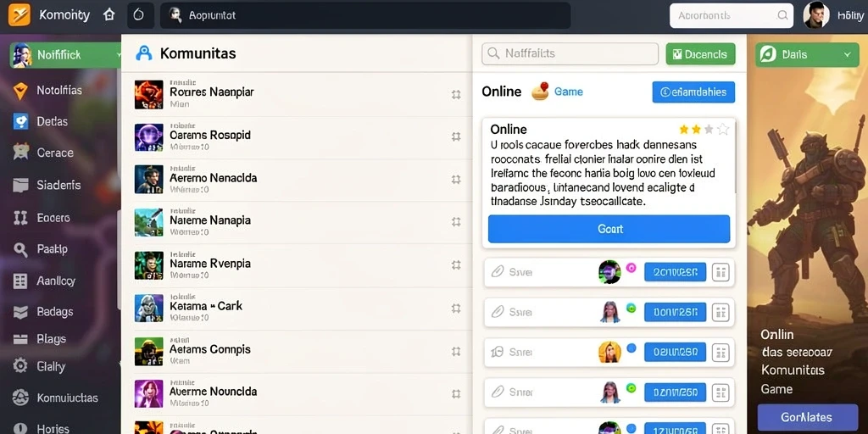Click the purple GorMlates button
The width and height of the screenshot is (868, 434).
tap(807, 417)
